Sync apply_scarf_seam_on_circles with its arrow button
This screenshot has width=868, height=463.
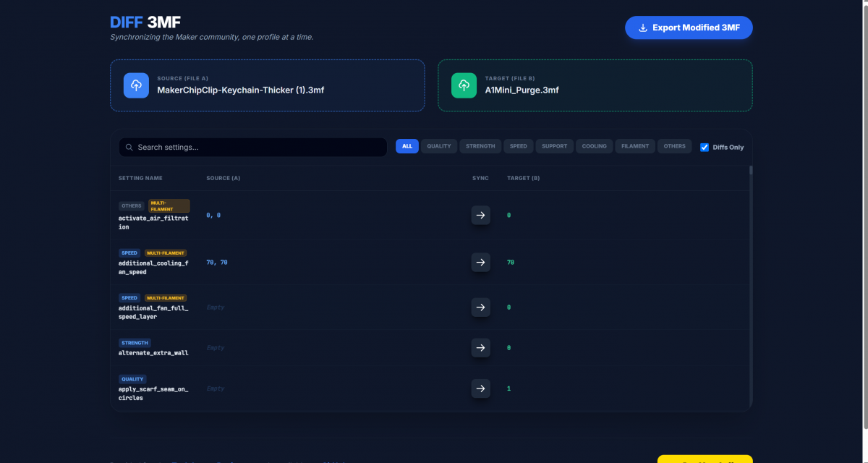coord(480,388)
